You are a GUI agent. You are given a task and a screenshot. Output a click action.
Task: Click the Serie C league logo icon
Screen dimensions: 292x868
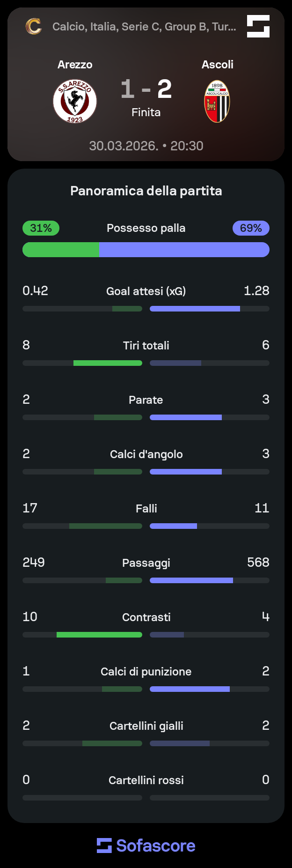(33, 26)
